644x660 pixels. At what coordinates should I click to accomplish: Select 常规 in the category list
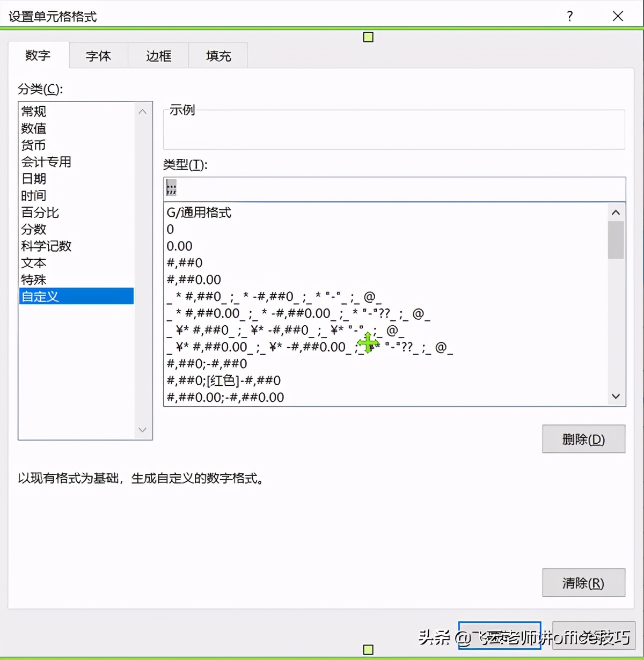pyautogui.click(x=33, y=111)
